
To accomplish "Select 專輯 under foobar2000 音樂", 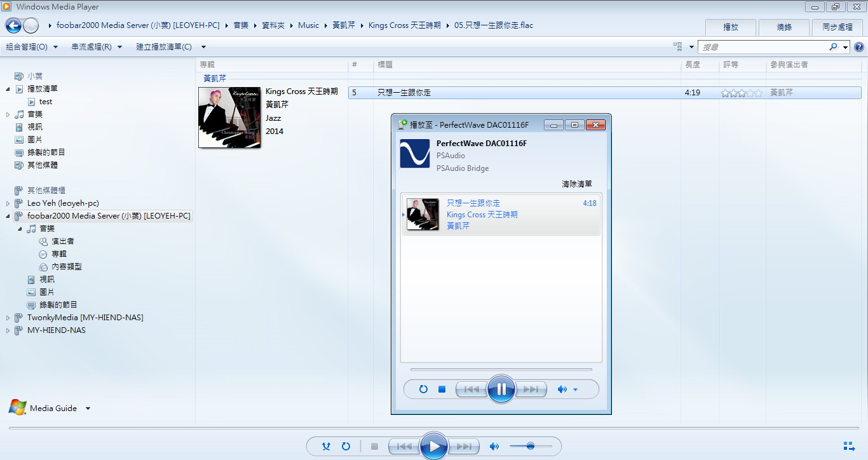I will [x=58, y=254].
